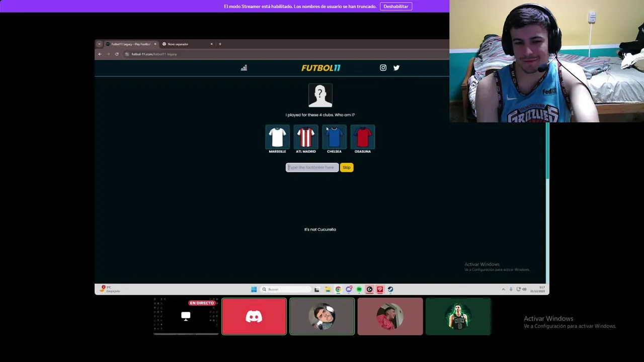
Task: Focus the footballer name input field
Action: tap(312, 167)
